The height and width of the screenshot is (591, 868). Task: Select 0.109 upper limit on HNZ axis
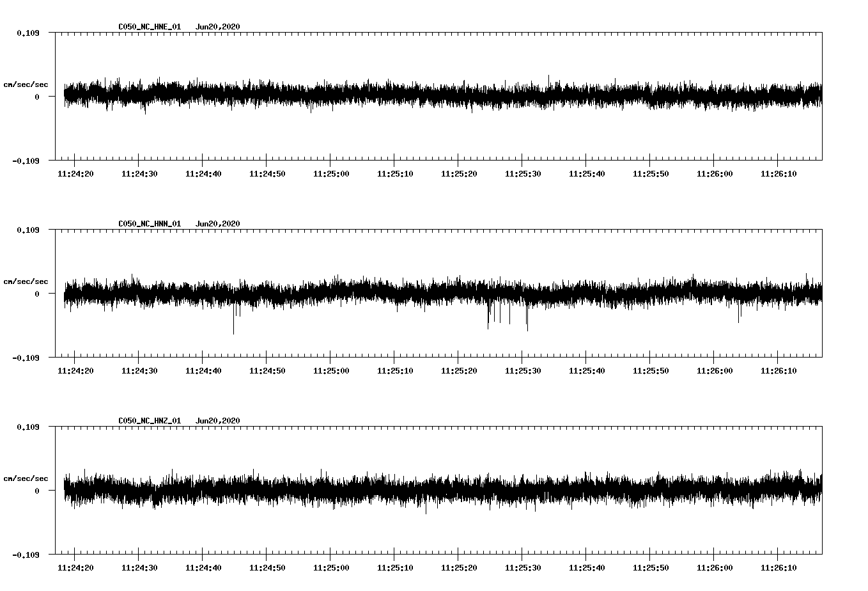pos(28,427)
